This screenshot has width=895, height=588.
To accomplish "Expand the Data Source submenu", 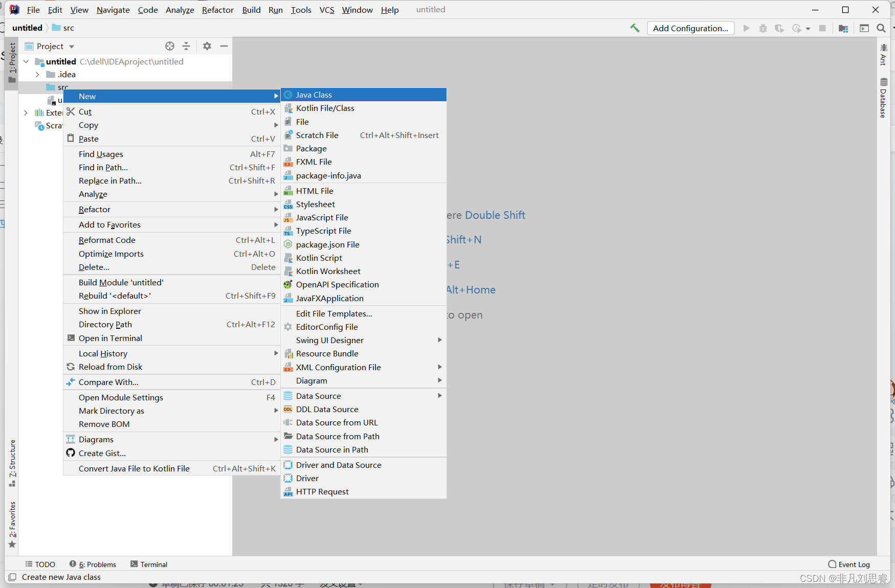I will pos(364,396).
